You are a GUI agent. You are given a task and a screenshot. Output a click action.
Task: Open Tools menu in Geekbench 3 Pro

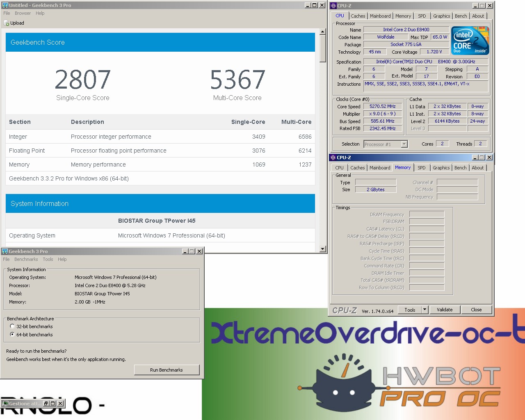tap(48, 259)
